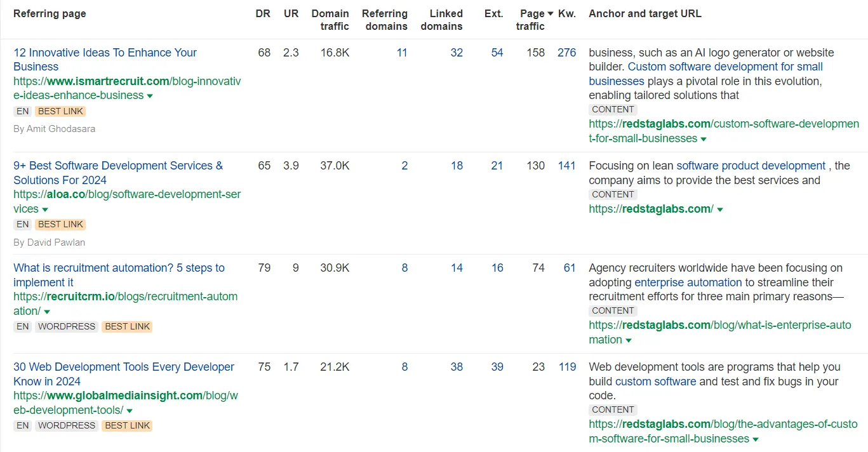Click the BEST LINK badge on first result
This screenshot has width=868, height=452.
60,111
